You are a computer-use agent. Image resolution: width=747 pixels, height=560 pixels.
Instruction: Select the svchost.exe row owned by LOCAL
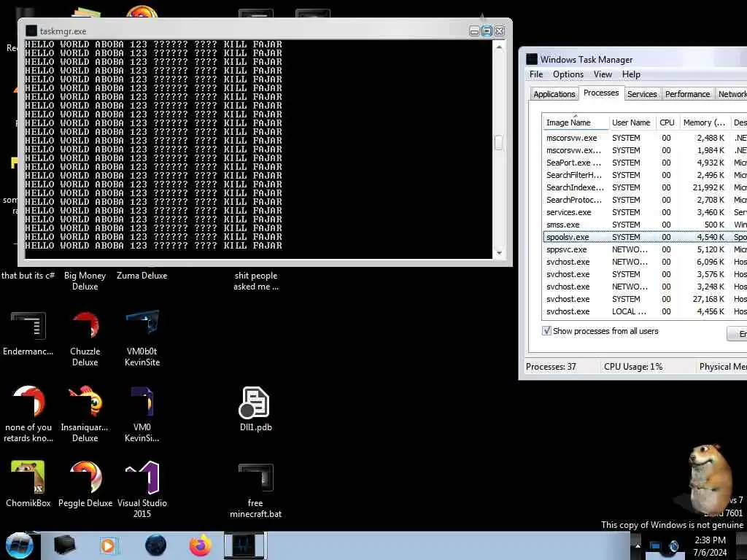click(x=645, y=311)
